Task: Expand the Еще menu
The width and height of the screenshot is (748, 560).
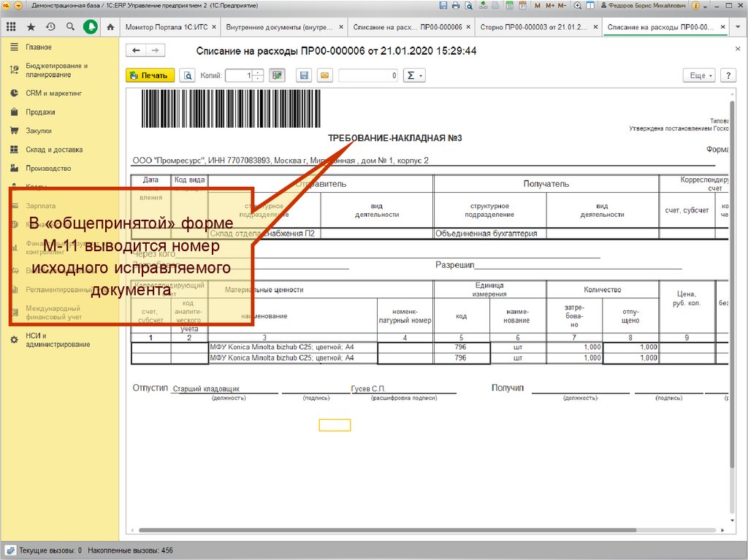Action: click(701, 75)
